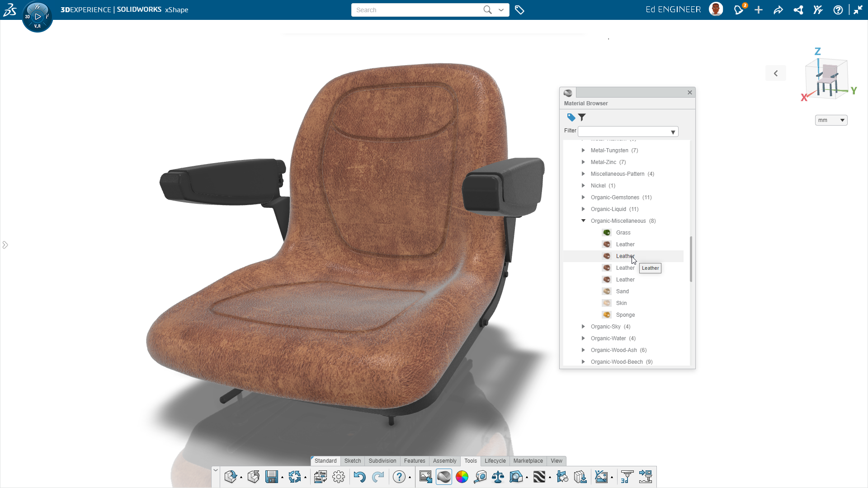This screenshot has height=488, width=868.
Task: Click the Save floppy disk icon
Action: point(271,477)
